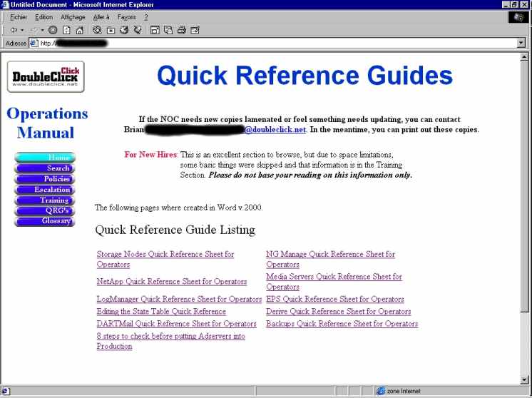532x398 pixels.
Task: Open Storage Nodes Quick Reference Sheet link
Action: [x=165, y=259]
